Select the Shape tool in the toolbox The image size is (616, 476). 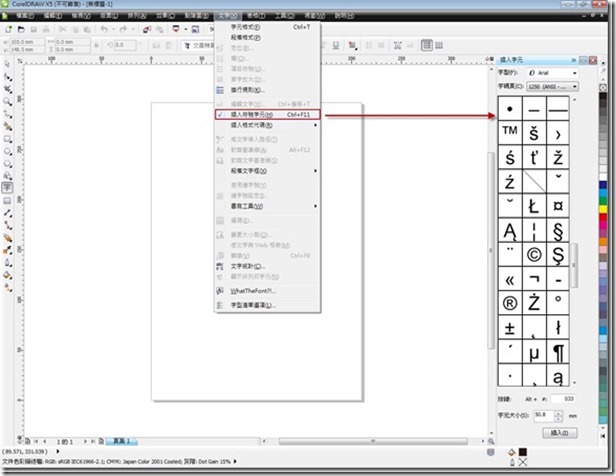[7, 77]
